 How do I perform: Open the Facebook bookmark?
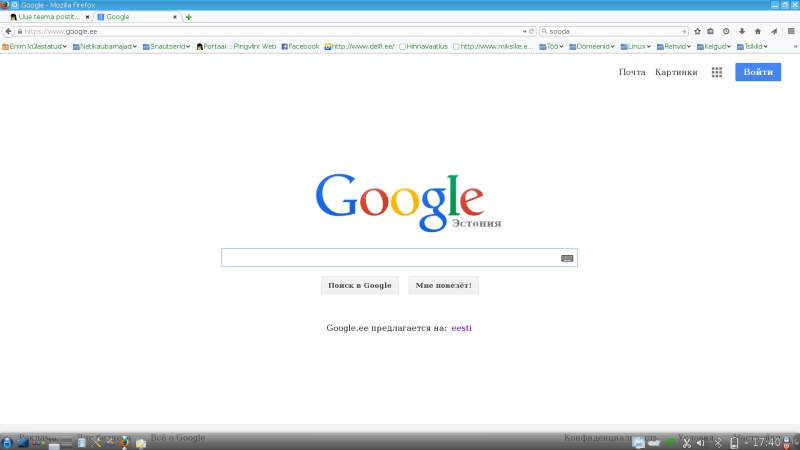pyautogui.click(x=300, y=46)
